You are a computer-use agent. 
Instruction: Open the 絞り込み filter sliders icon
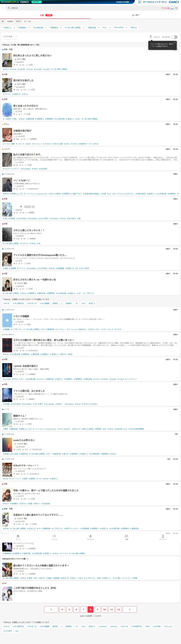(151, 37)
